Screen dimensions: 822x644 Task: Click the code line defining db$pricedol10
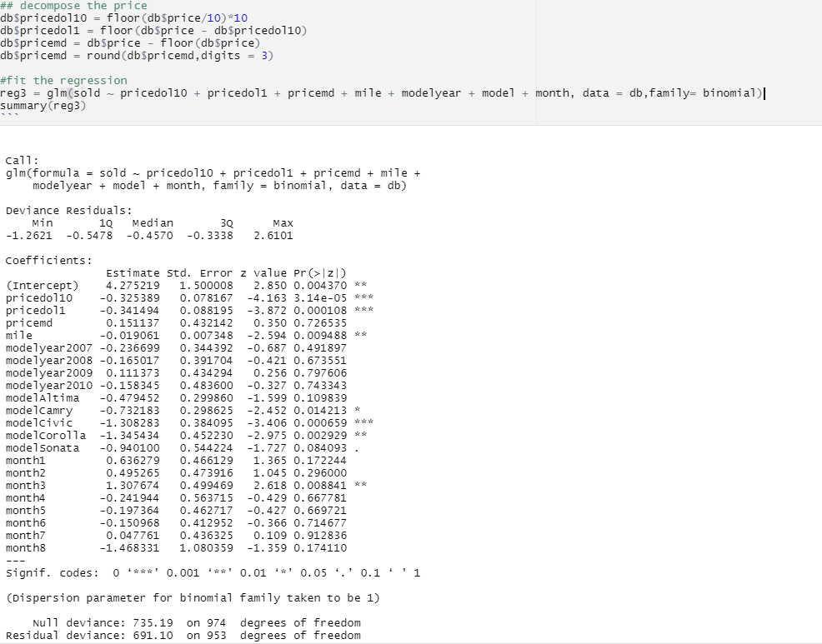point(123,18)
